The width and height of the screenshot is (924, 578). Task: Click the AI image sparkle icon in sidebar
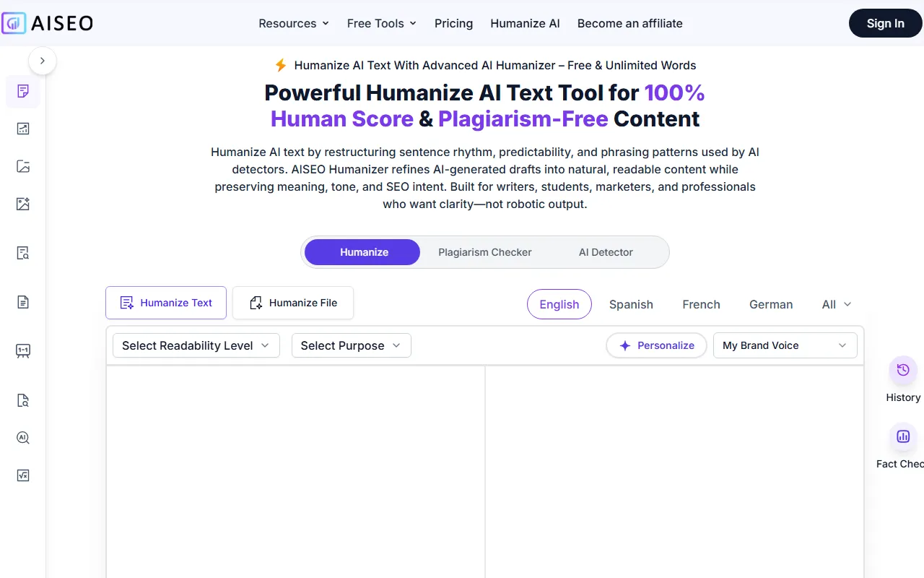click(x=23, y=204)
